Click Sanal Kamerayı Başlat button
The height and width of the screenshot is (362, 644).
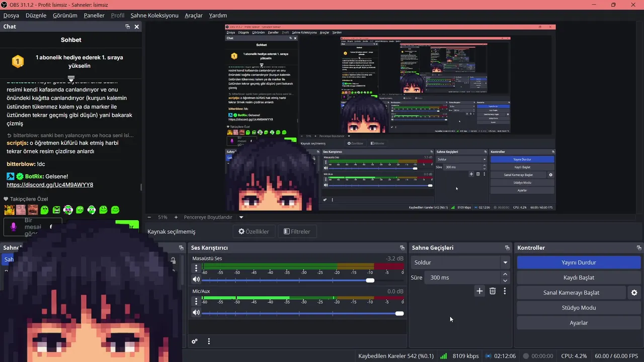coord(571,293)
